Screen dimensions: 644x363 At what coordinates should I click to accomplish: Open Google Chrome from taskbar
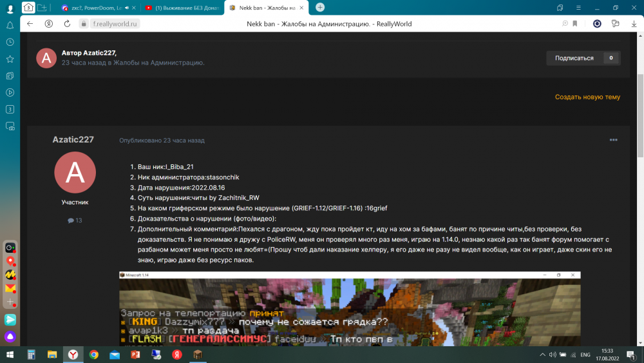[x=94, y=355]
